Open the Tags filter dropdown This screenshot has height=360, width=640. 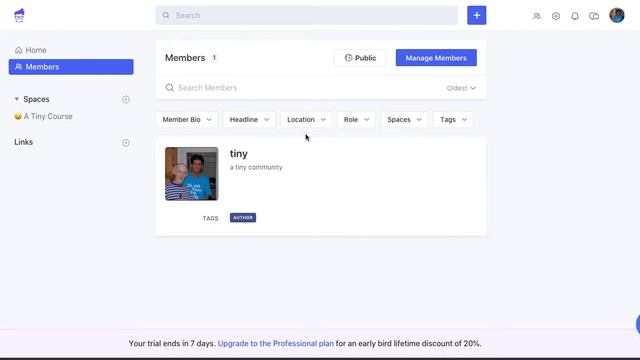(x=453, y=120)
